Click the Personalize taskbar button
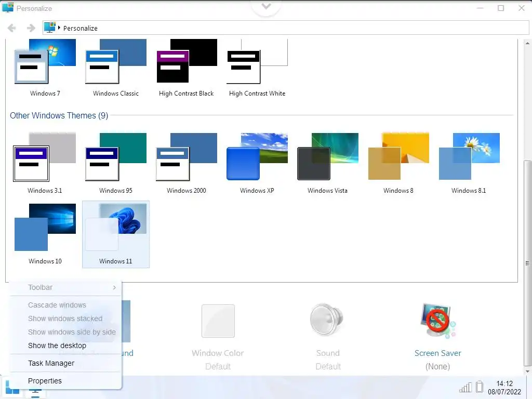Image resolution: width=532 pixels, height=399 pixels. click(x=35, y=393)
